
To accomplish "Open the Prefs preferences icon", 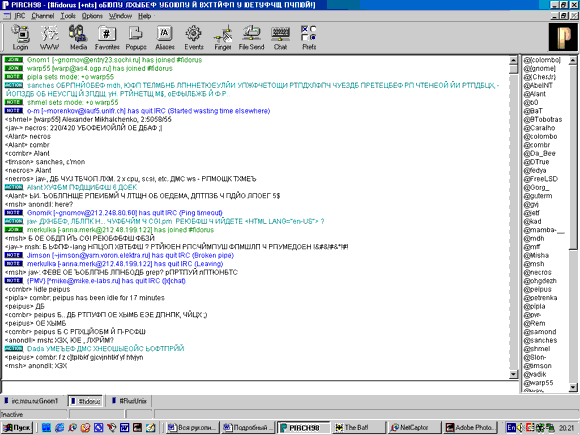I will tap(309, 37).
